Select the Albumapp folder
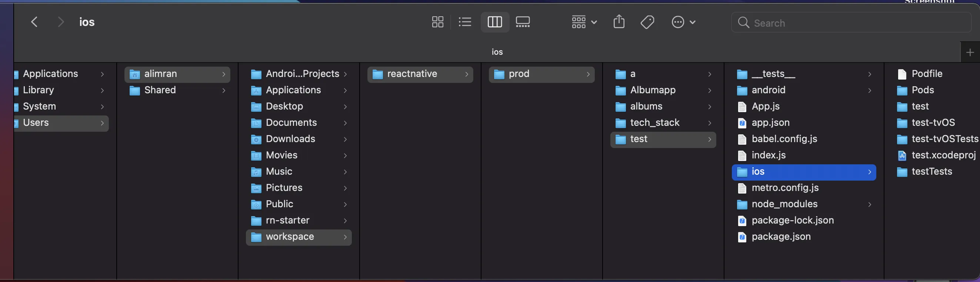This screenshot has width=980, height=282. coord(653,90)
